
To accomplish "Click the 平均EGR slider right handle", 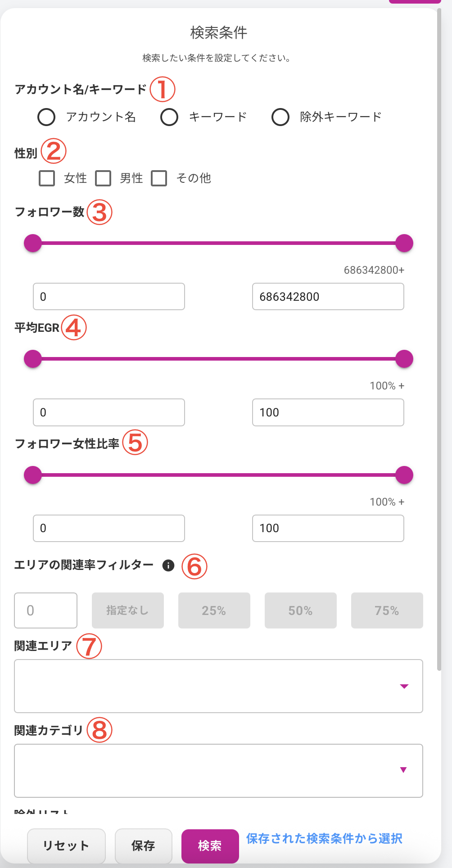I will pyautogui.click(x=404, y=359).
